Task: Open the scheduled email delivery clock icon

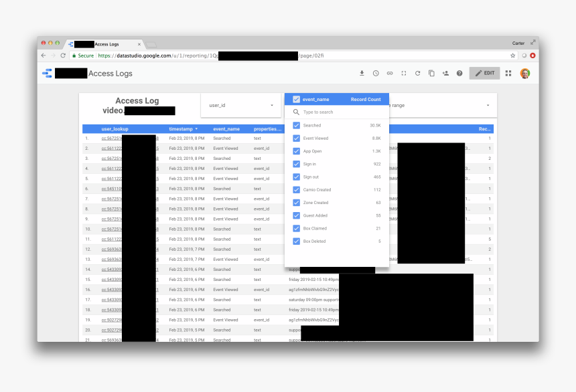Action: 376,73
